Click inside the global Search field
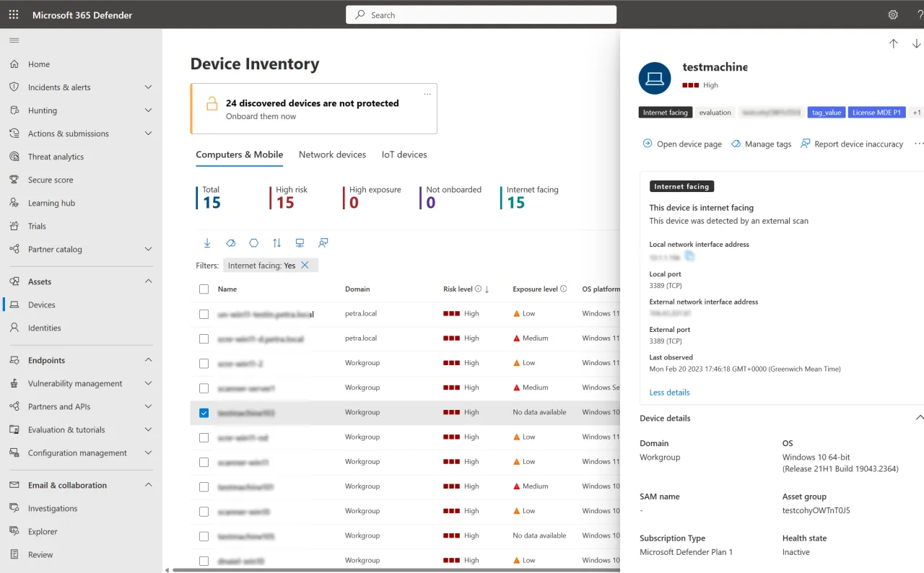 (x=480, y=14)
